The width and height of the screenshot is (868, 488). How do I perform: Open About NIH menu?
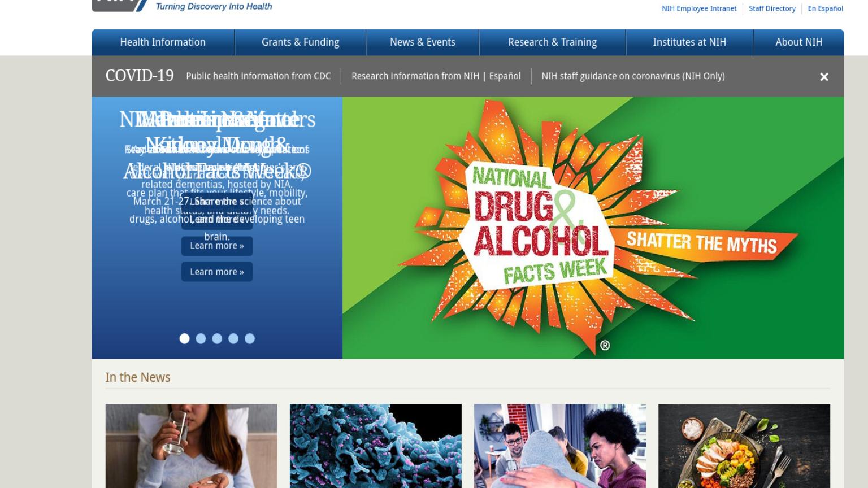pos(798,42)
